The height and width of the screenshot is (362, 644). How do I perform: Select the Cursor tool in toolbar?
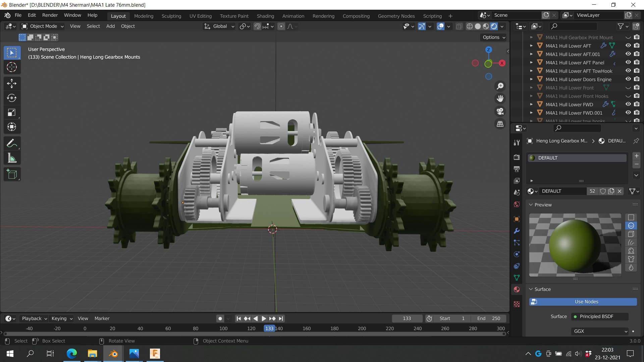(x=12, y=67)
